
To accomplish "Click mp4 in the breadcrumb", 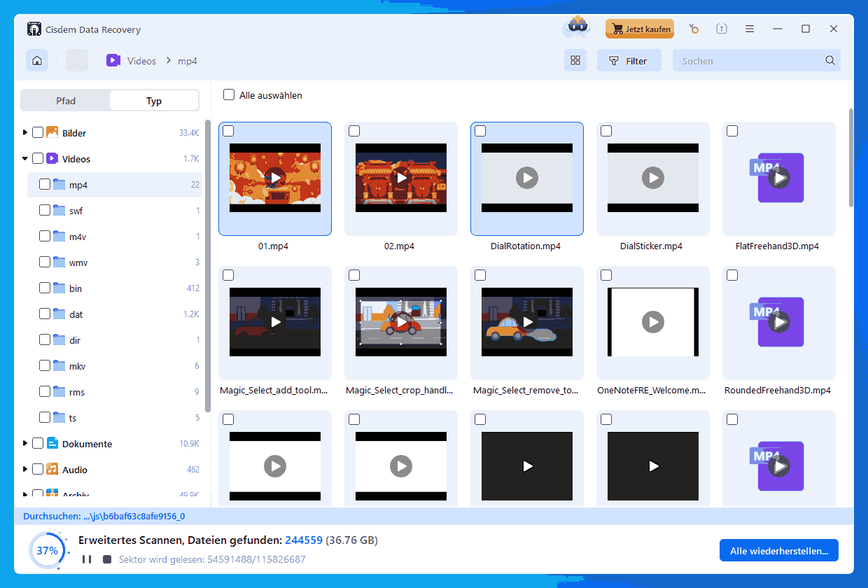I will [188, 61].
